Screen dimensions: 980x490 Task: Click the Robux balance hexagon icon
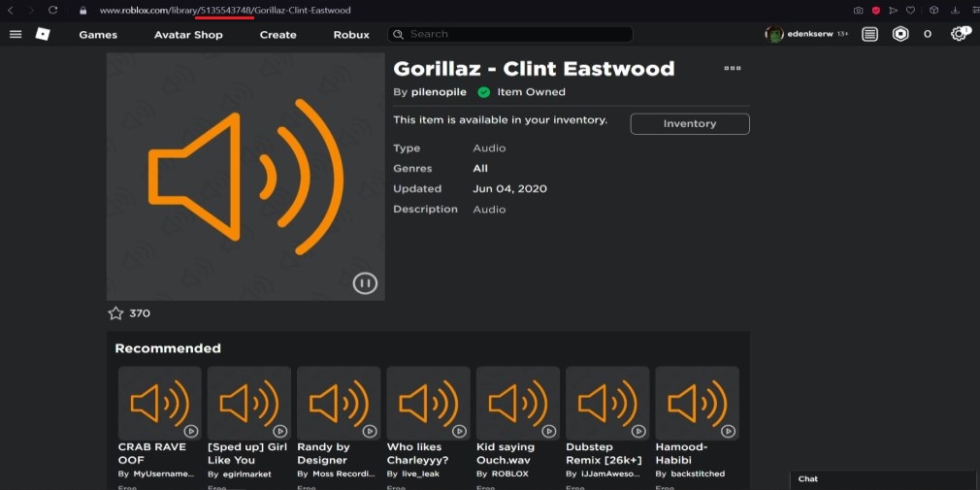900,34
